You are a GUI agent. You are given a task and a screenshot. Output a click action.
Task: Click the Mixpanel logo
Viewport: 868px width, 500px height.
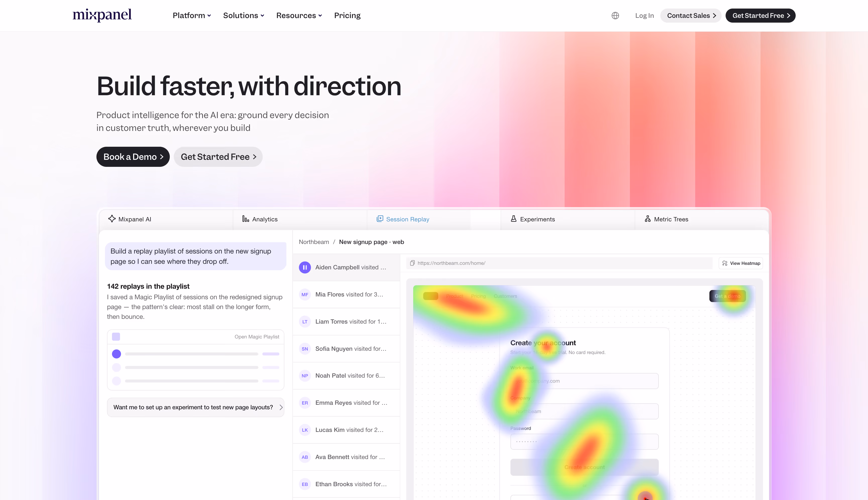pos(102,15)
